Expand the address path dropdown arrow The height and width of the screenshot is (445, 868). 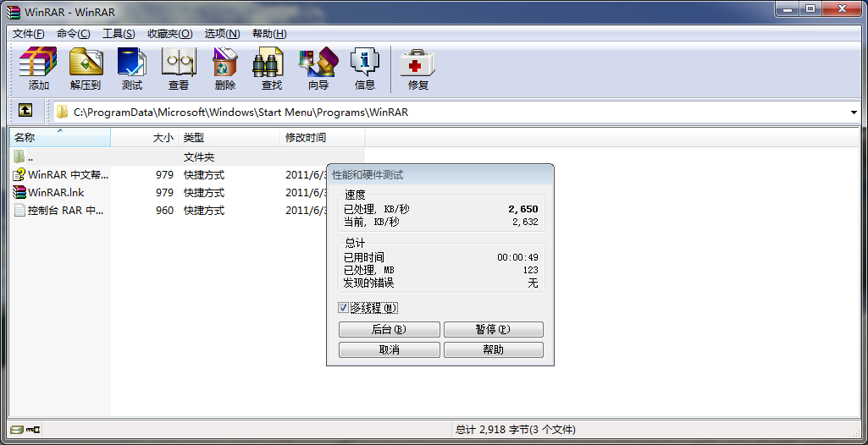pos(853,113)
